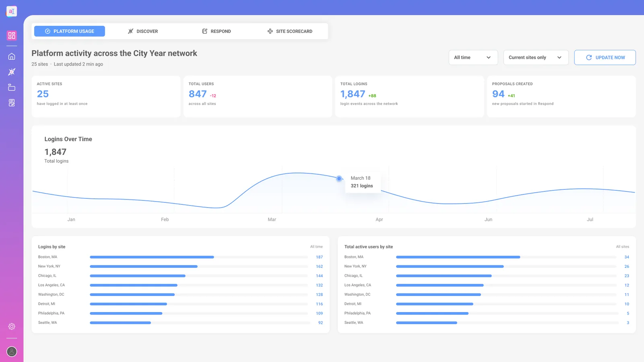This screenshot has height=362, width=644.
Task: Open the All time dropdown
Action: pos(473,58)
